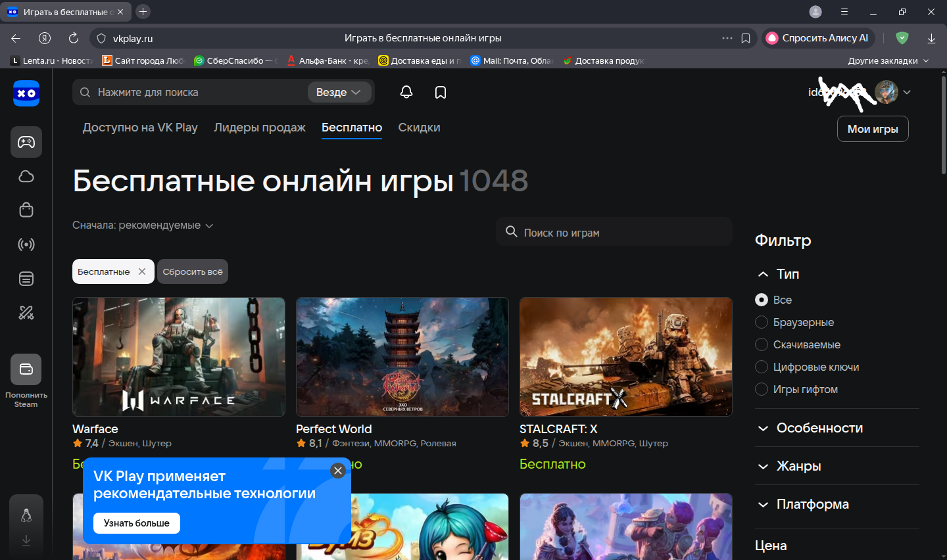Open the Другие закладки dropdown

coord(888,60)
